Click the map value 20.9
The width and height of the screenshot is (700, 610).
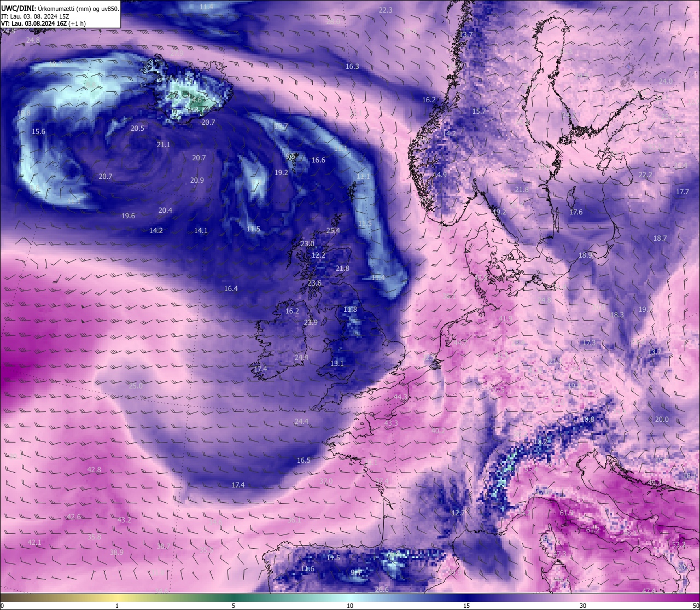point(197,181)
